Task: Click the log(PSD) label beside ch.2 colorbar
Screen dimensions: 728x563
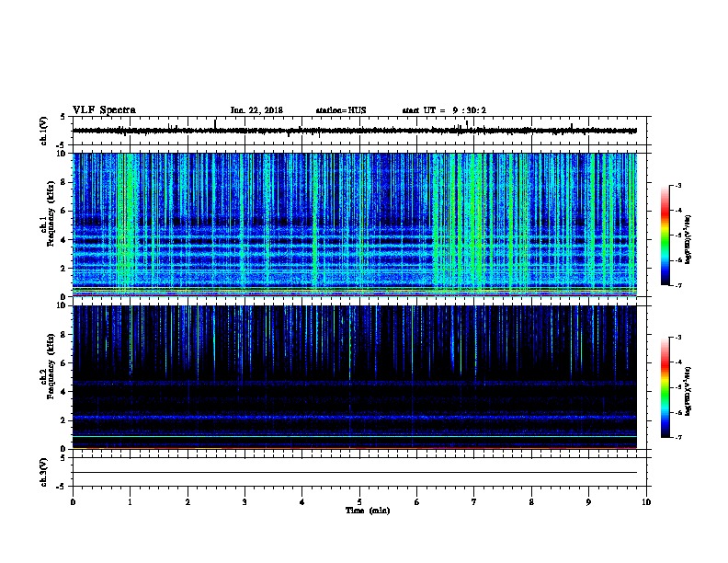Action: tap(688, 391)
